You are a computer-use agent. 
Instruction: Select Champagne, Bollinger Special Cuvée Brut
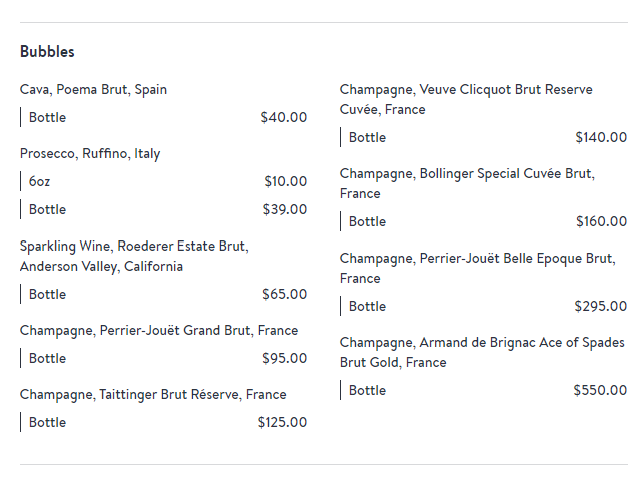point(467,184)
